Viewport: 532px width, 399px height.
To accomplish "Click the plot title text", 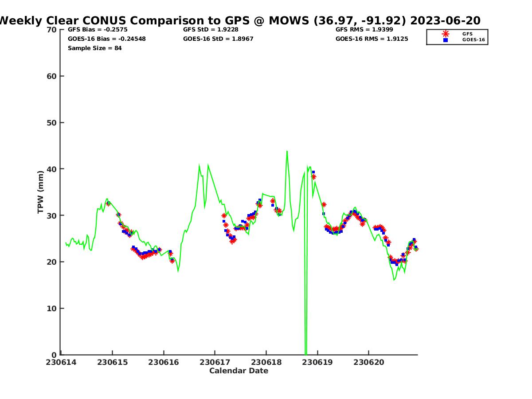I will (239, 20).
